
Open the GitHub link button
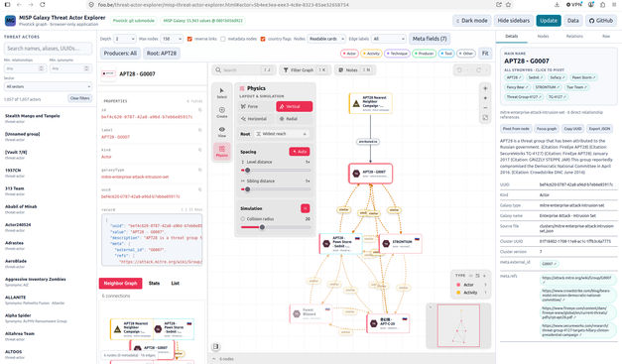[600, 21]
